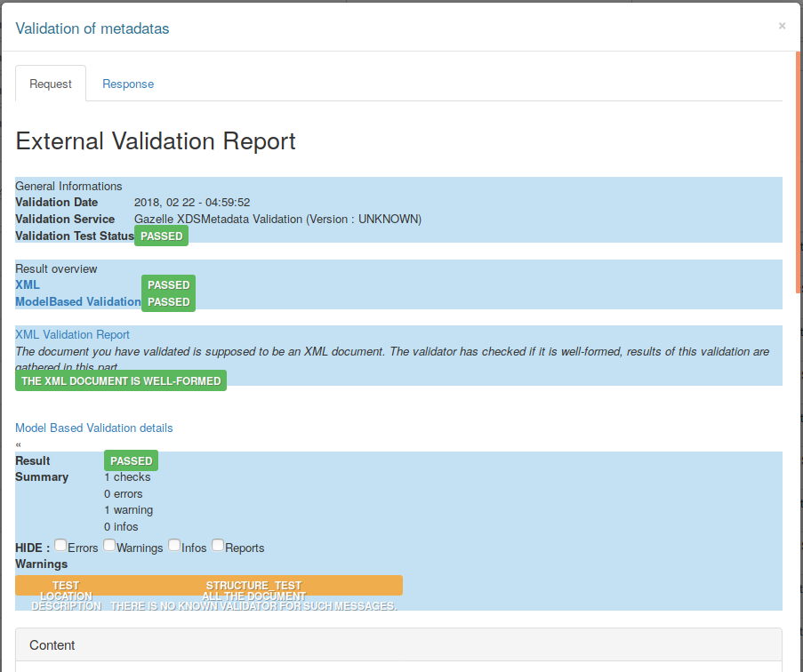Jump to the XML Validation Report heading link
Viewport: 803px width, 672px height.
coord(73,334)
